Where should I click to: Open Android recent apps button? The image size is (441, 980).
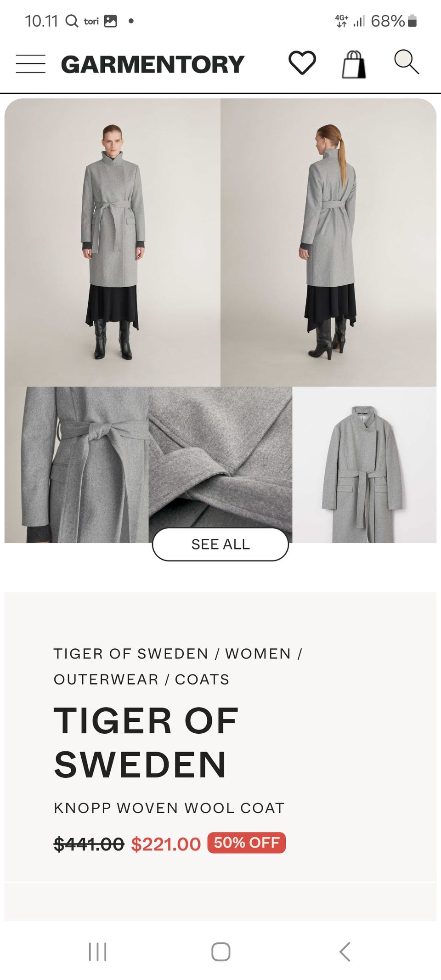click(97, 952)
